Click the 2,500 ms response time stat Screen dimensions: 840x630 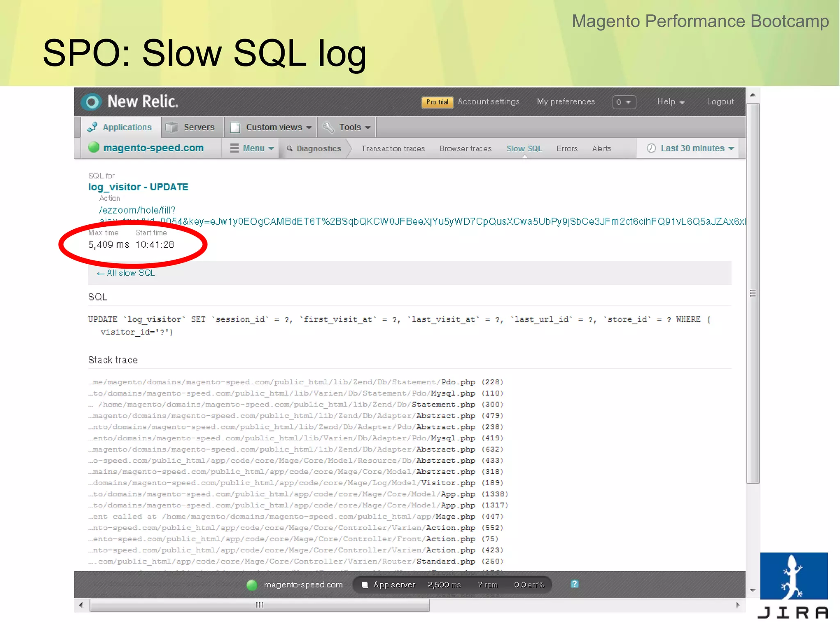tap(444, 585)
